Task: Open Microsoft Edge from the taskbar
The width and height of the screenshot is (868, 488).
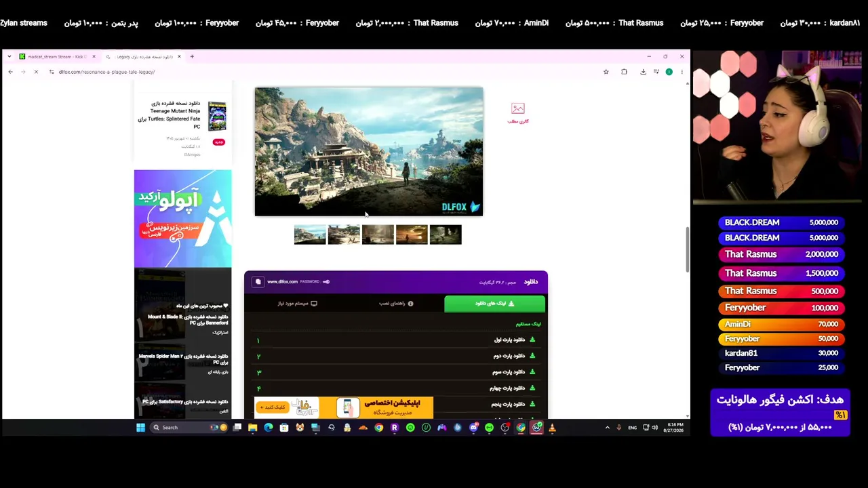Action: pos(269,428)
